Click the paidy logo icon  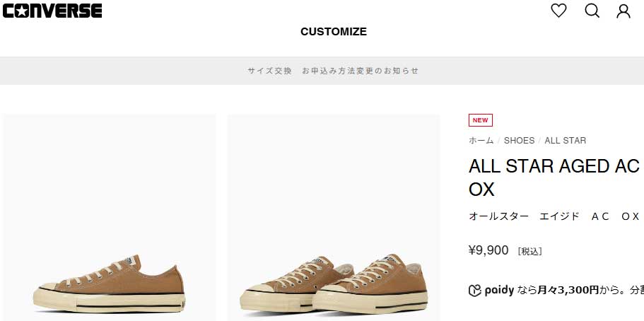[x=474, y=291]
